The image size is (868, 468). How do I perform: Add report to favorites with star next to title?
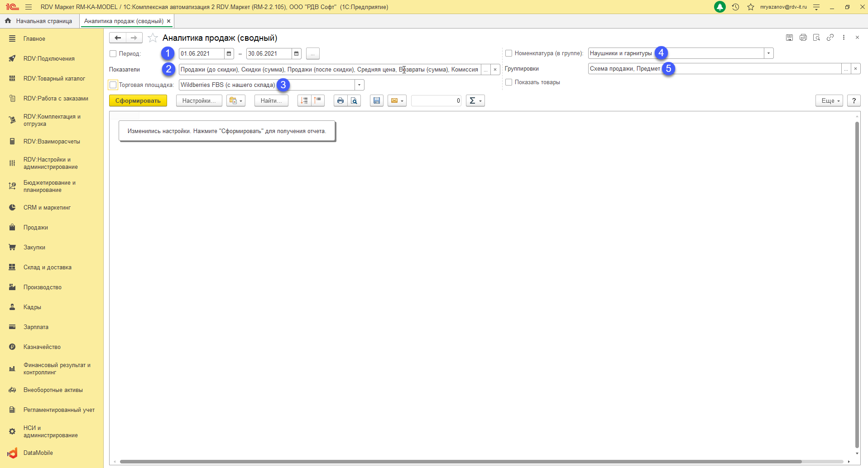tap(153, 38)
